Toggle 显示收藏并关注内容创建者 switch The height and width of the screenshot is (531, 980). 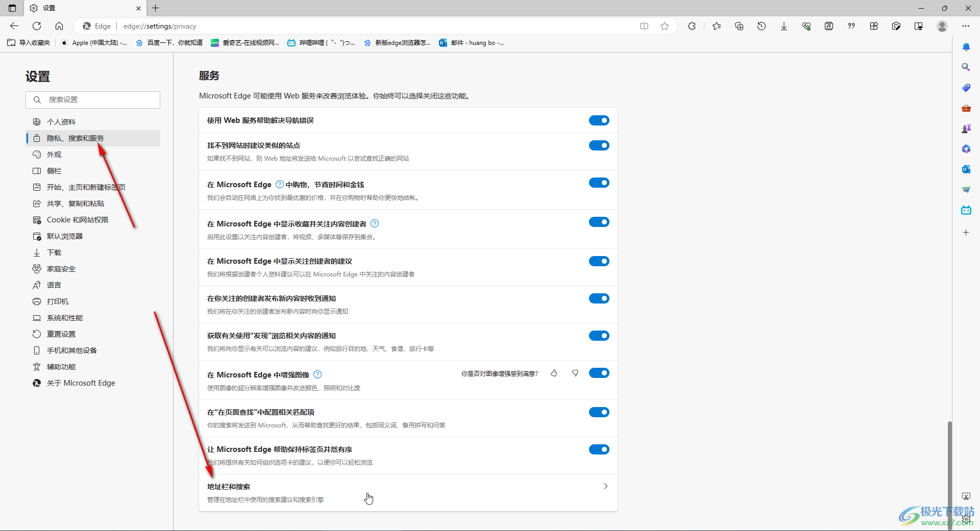(599, 222)
